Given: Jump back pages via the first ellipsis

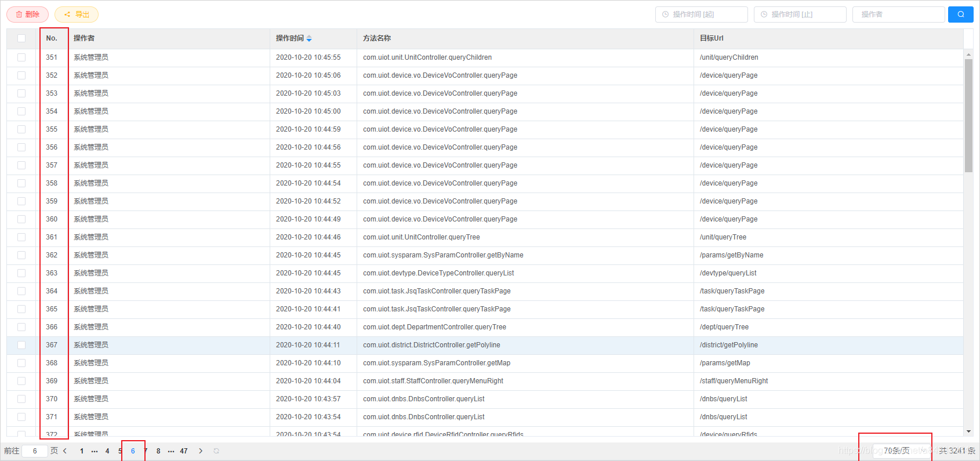Looking at the screenshot, I should click(x=95, y=451).
